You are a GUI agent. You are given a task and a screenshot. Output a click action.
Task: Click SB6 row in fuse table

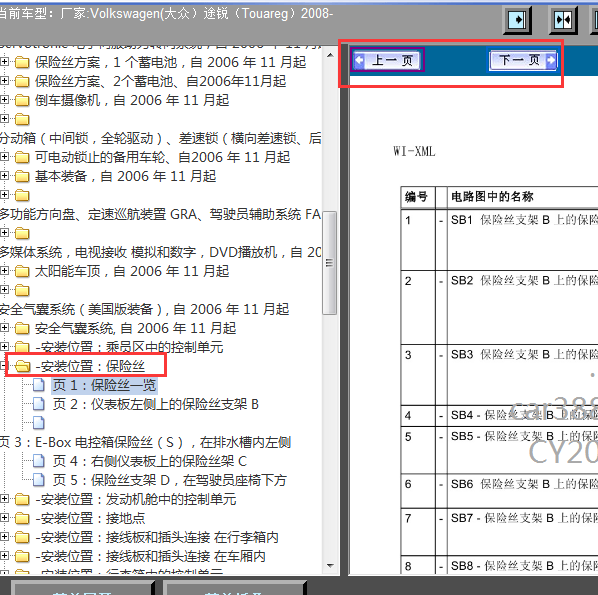point(500,491)
